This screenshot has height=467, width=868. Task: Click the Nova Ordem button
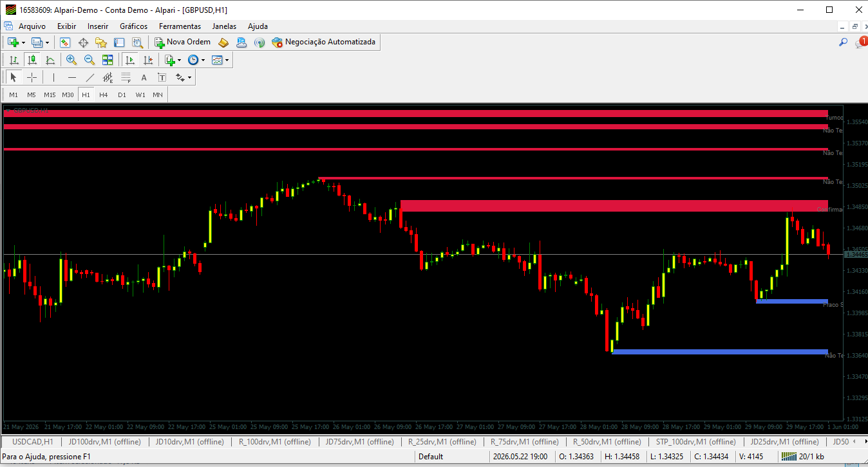[x=182, y=42]
